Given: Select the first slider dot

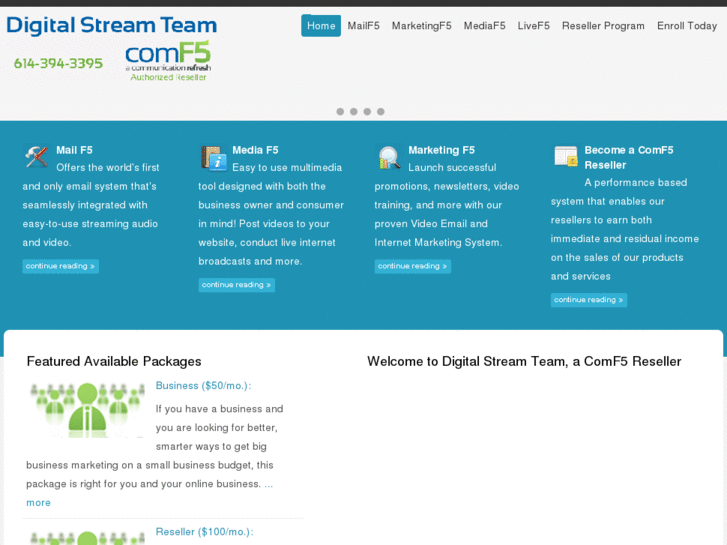Looking at the screenshot, I should [x=340, y=111].
